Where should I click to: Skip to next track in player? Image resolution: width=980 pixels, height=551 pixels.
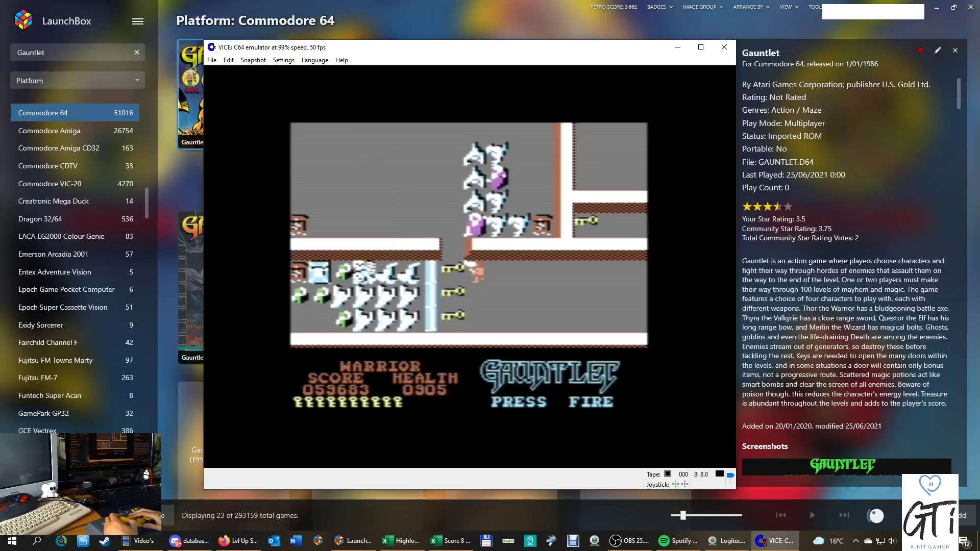coord(844,515)
